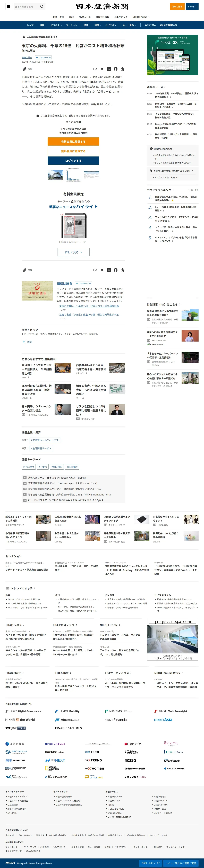
Task: Click the 詳しく見る button
Action: coord(73,252)
